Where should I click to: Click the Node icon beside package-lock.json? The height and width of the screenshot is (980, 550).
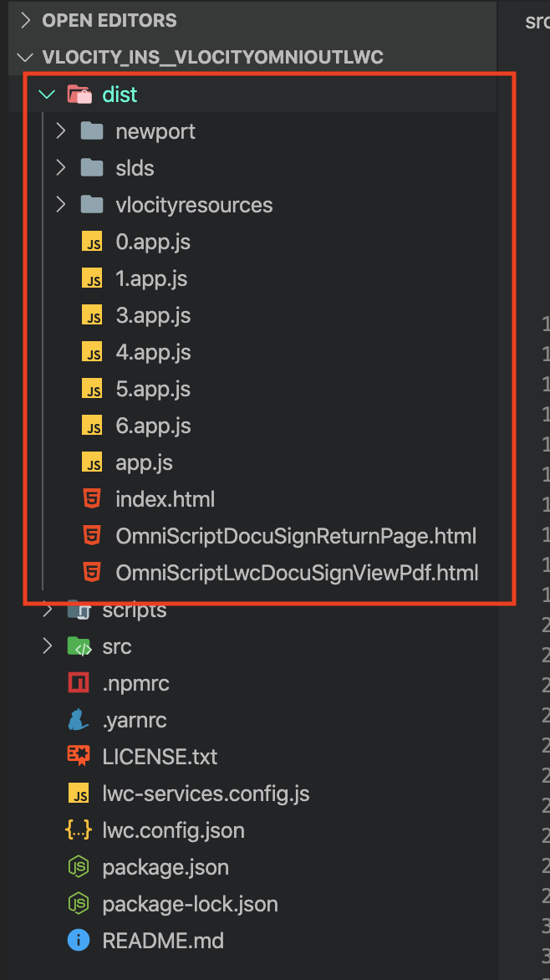79,905
